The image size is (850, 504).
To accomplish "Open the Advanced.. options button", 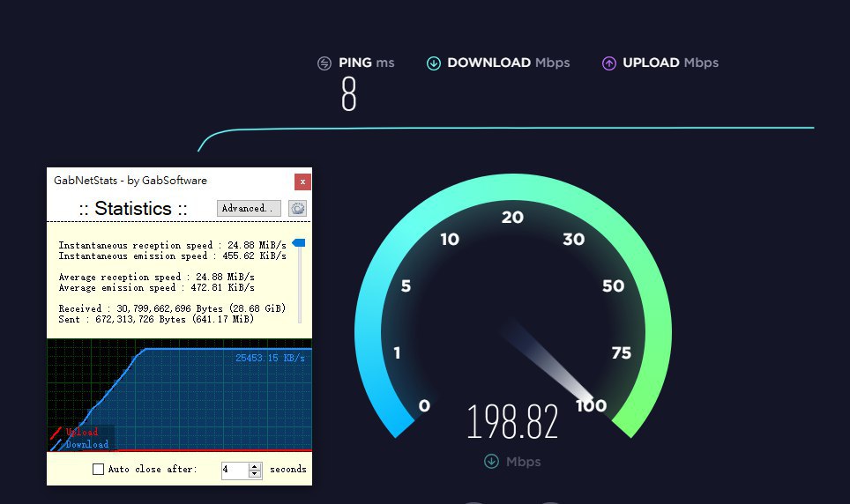I will point(249,209).
